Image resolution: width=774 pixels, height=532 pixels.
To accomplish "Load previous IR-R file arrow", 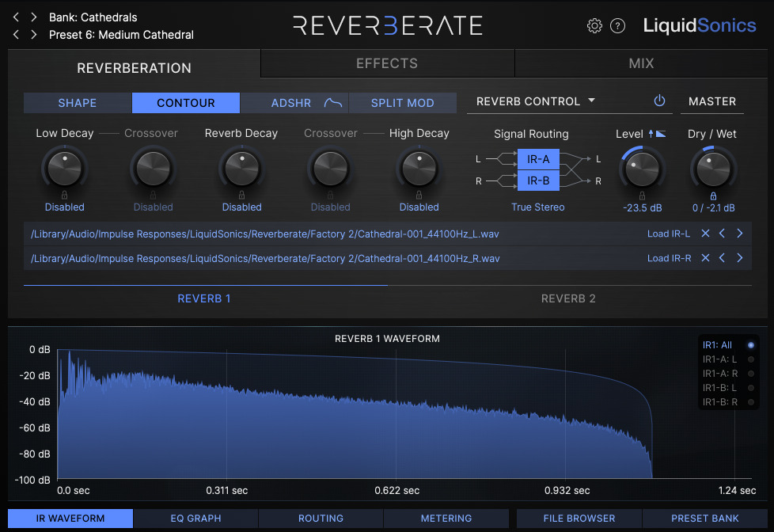I will pos(723,257).
